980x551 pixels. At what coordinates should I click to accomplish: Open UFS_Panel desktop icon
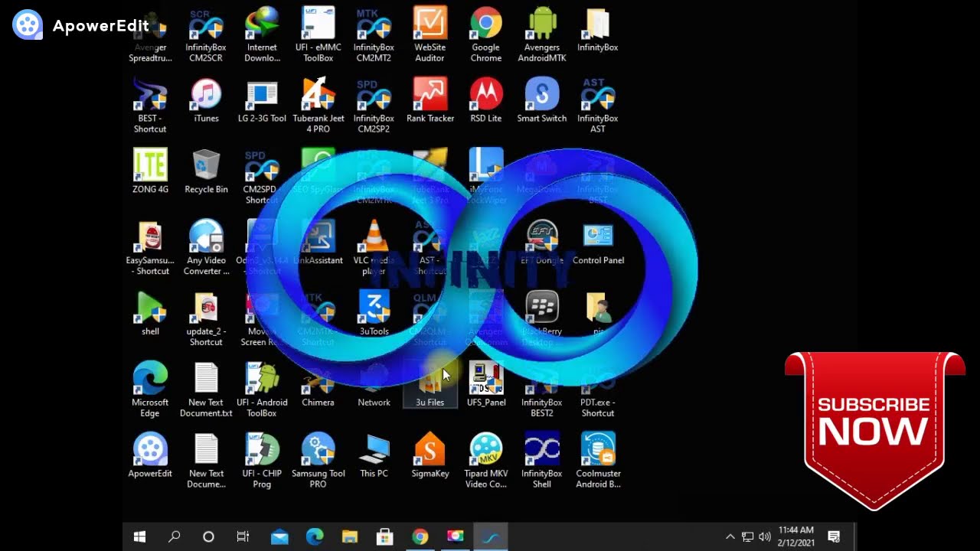(485, 385)
